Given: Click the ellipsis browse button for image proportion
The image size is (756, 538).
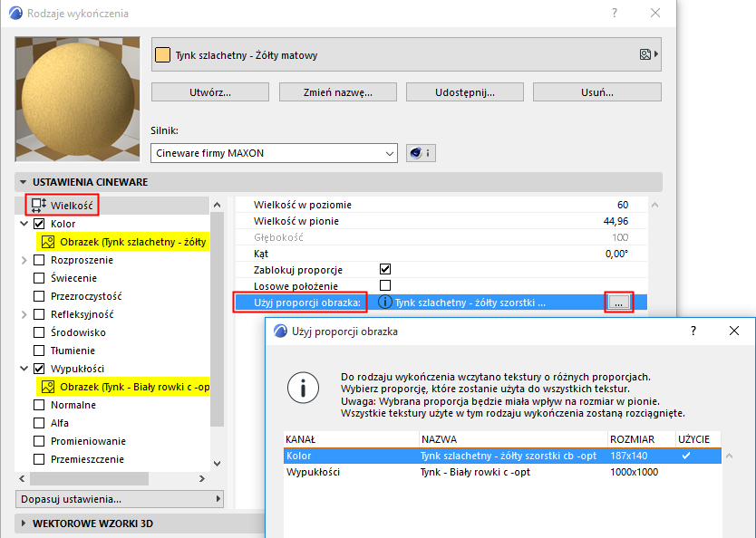Looking at the screenshot, I should (x=618, y=303).
